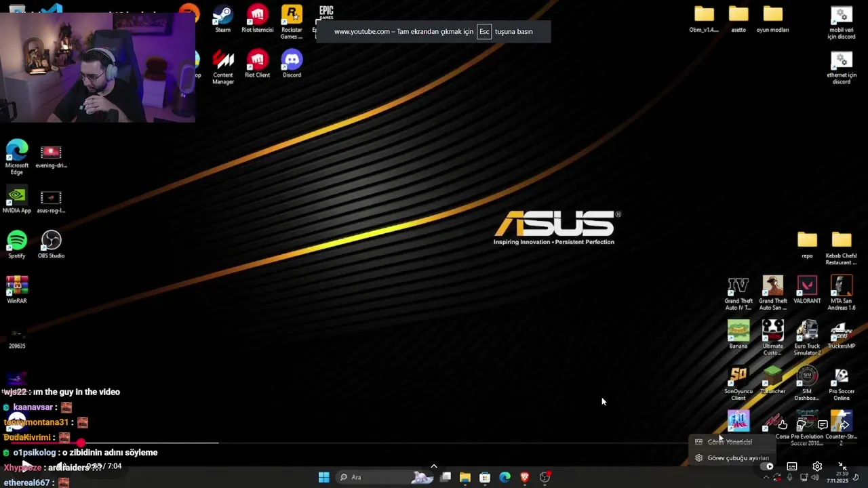Screen dimensions: 868x488
Task: Open the TLauncher Minecraft shortcut
Action: [x=772, y=380]
